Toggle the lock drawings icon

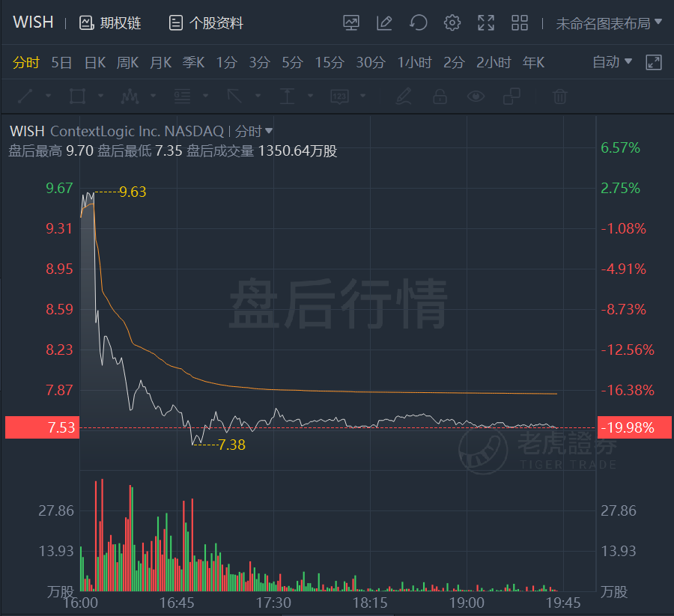[440, 97]
